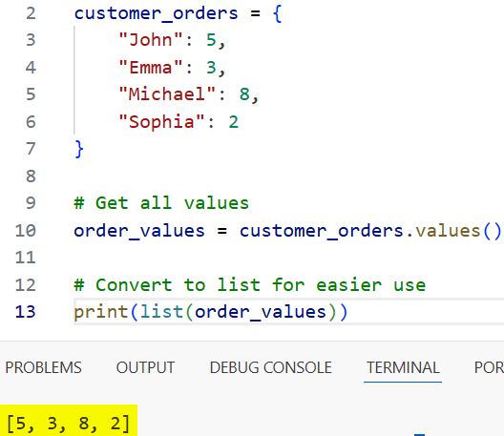Click comment '# Convert to list for easier use'
Viewport: 504px width, 436px height.
click(x=250, y=284)
